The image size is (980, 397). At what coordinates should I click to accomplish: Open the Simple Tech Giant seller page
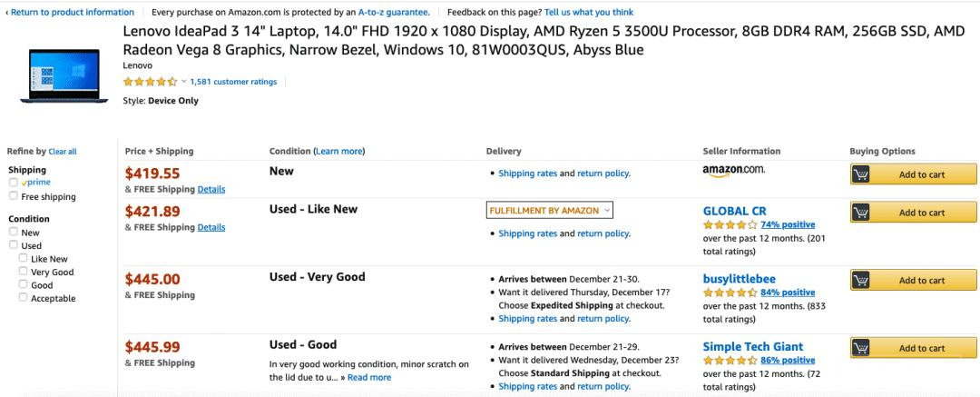click(752, 346)
